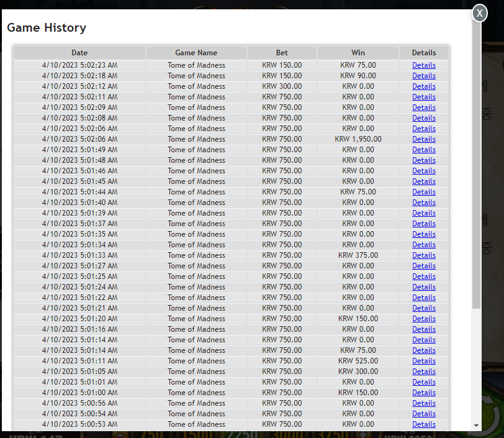Screen dimensions: 504x438
Task: Open Details for the 5:00:54 AM round
Action: point(424,414)
